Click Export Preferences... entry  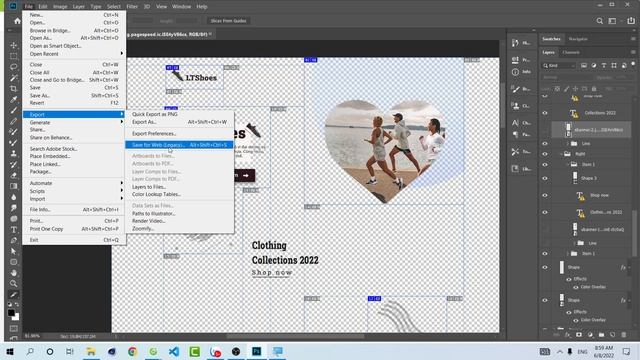coord(179,133)
